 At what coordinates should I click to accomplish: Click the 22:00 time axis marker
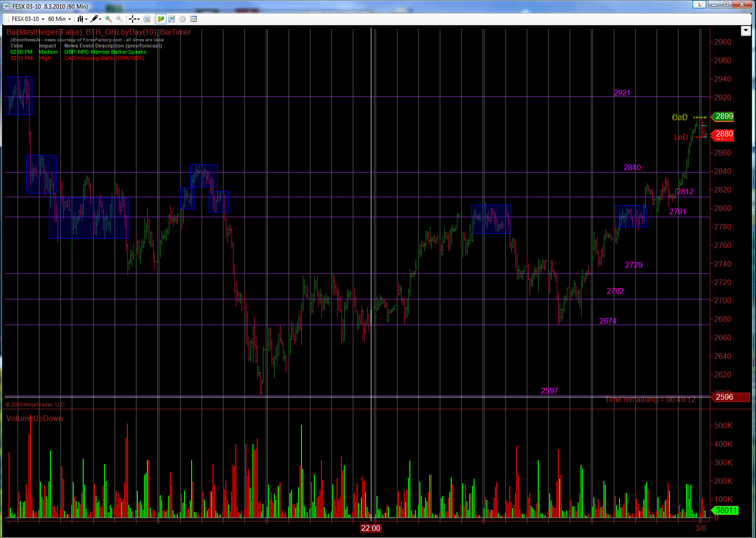(x=371, y=528)
